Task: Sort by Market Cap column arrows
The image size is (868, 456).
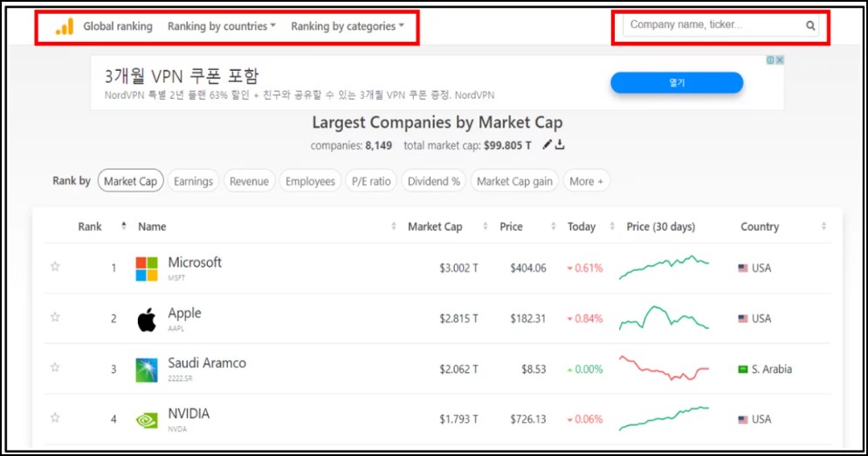Action: (485, 226)
